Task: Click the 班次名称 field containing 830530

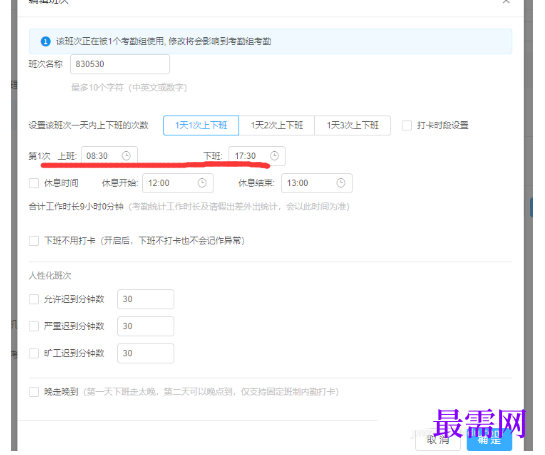Action: pyautogui.click(x=120, y=64)
